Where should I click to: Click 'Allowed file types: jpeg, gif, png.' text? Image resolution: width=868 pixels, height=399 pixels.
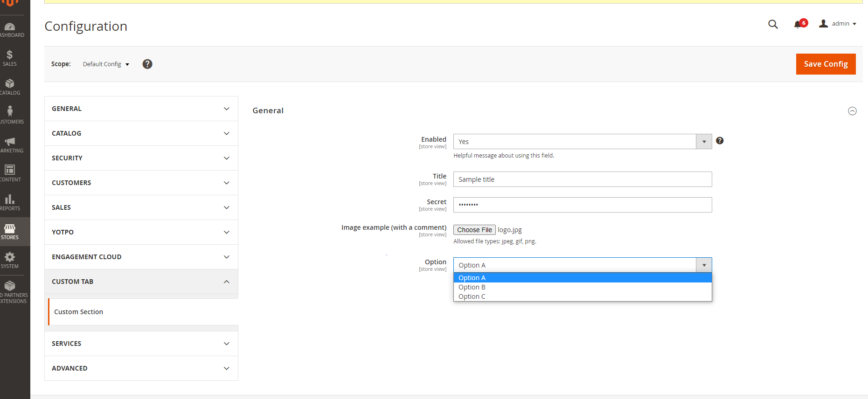pyautogui.click(x=495, y=241)
